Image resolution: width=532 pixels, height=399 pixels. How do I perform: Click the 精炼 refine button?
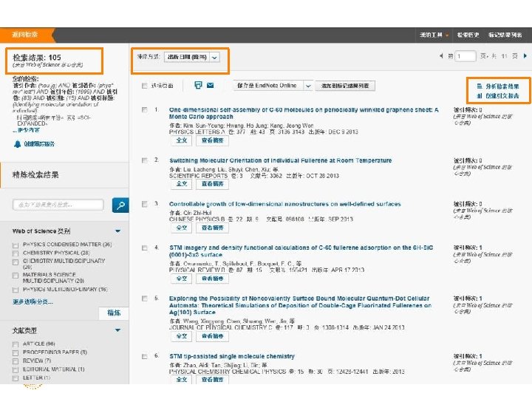pos(114,313)
